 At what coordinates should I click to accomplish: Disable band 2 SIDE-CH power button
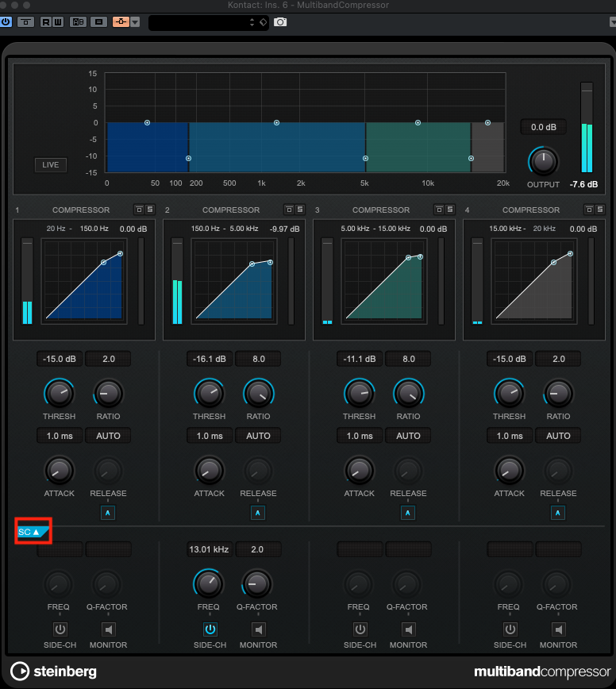click(210, 629)
